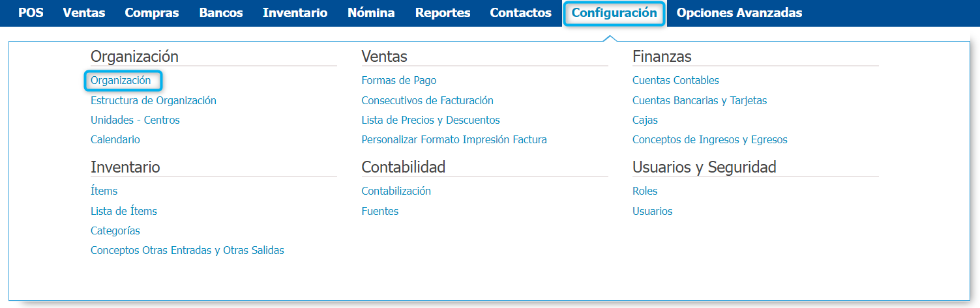Select Unidades - Centros option
The height and width of the screenshot is (308, 980).
tap(135, 120)
